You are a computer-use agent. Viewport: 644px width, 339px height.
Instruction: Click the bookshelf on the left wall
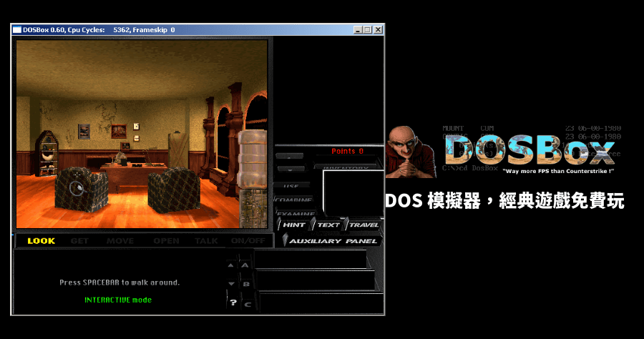(47, 153)
